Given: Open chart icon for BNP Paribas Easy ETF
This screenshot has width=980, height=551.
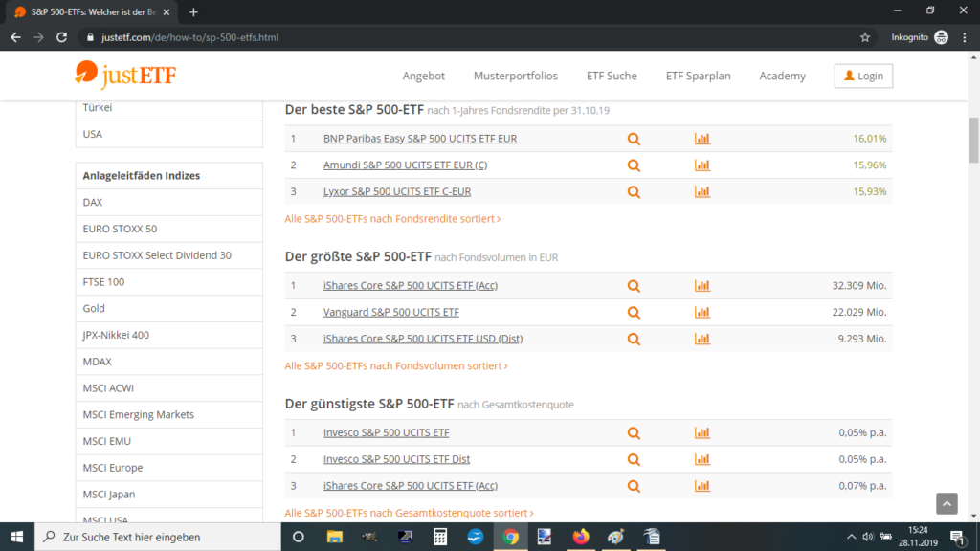Looking at the screenshot, I should [702, 139].
